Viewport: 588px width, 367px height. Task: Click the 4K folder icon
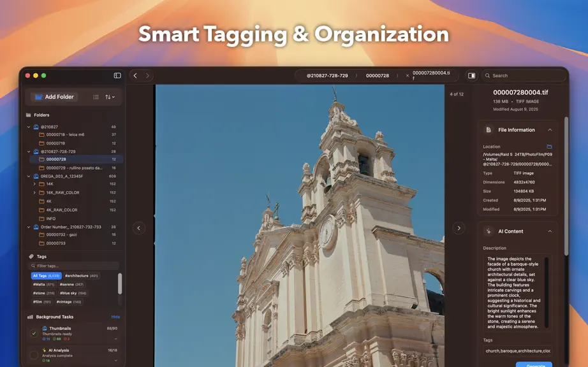tap(41, 201)
